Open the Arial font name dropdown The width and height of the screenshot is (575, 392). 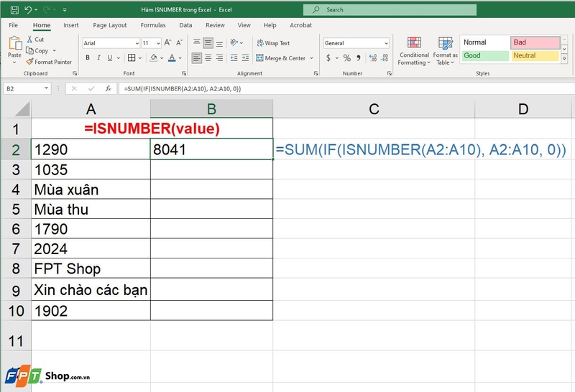tap(137, 43)
